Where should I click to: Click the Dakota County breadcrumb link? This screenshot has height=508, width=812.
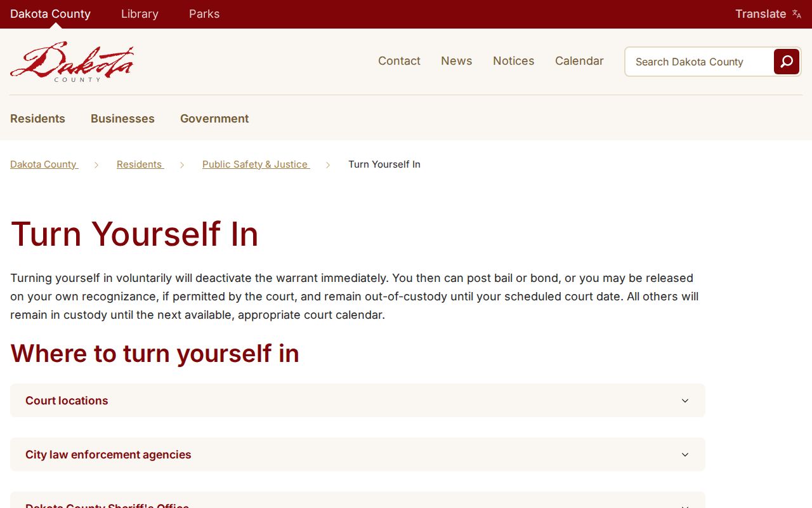click(x=44, y=164)
